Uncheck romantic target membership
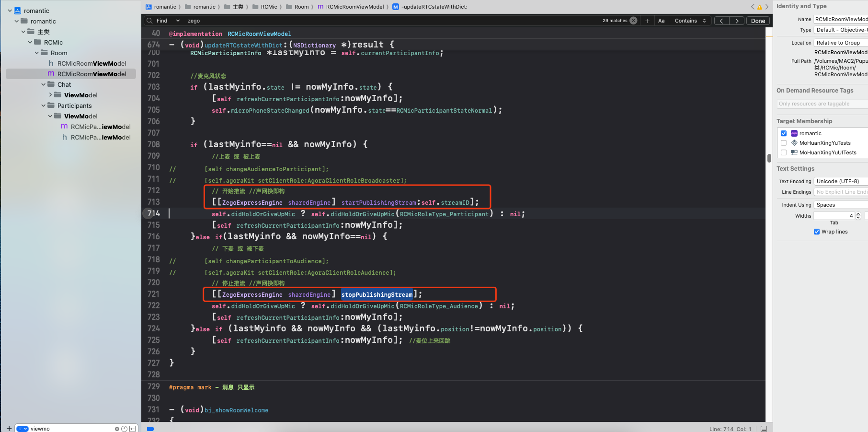The height and width of the screenshot is (432, 868). tap(784, 133)
